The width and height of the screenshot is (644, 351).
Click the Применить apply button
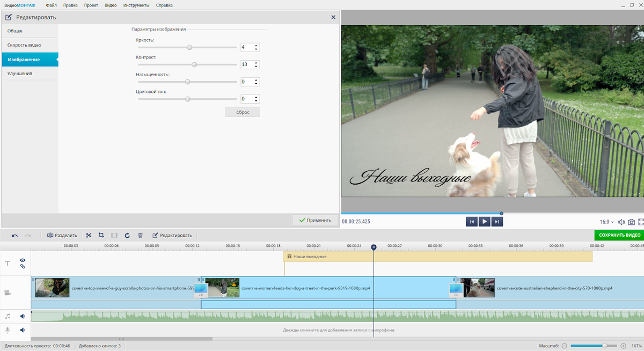click(315, 220)
